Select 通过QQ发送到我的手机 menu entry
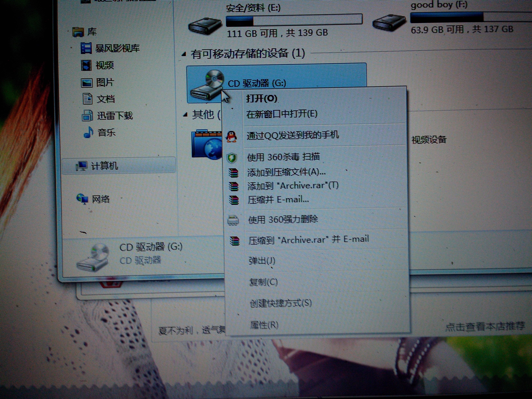Image resolution: width=532 pixels, height=399 pixels. 293,135
